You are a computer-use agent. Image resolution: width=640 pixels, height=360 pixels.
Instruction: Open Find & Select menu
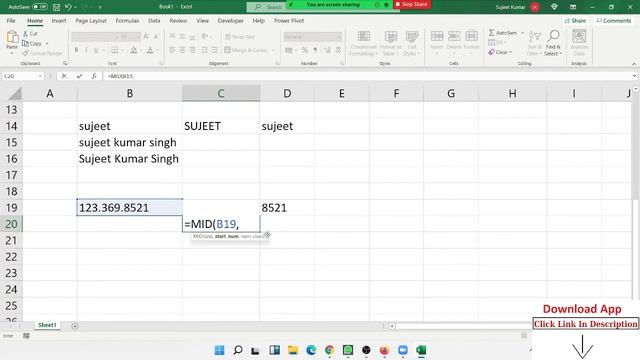coord(553,43)
